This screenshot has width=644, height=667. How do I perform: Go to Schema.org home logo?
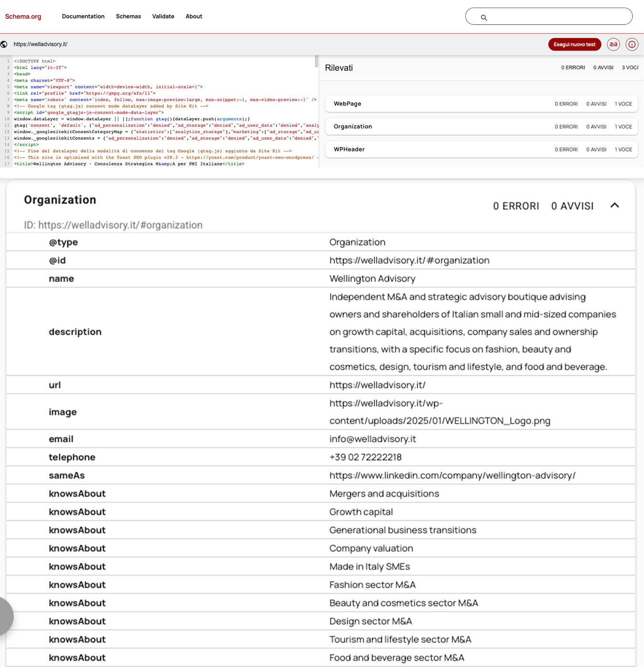pyautogui.click(x=23, y=16)
